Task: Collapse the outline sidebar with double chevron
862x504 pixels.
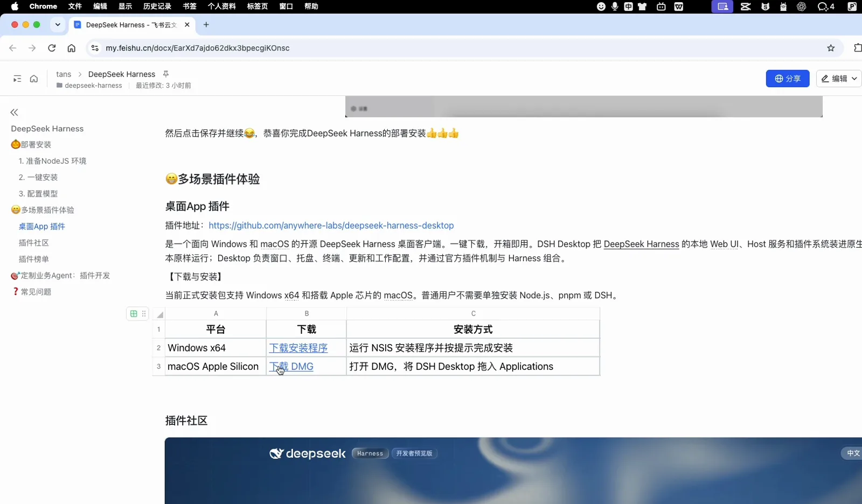Action: point(14,113)
